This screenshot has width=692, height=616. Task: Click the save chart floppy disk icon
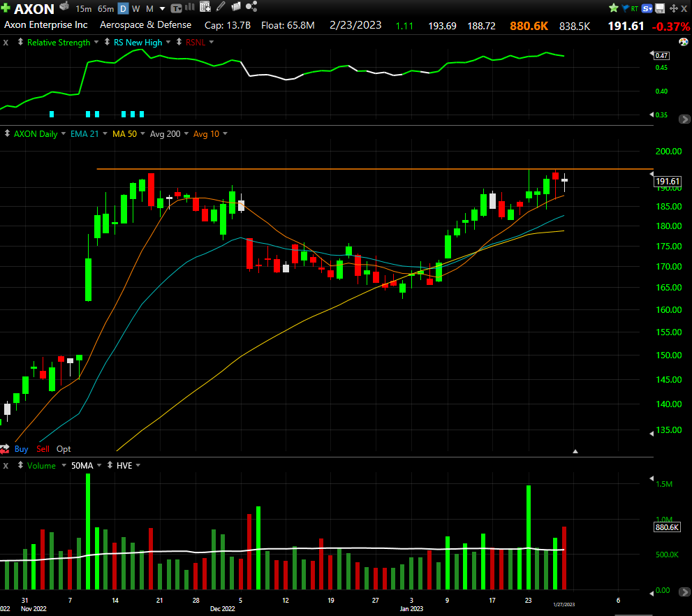[x=660, y=8]
